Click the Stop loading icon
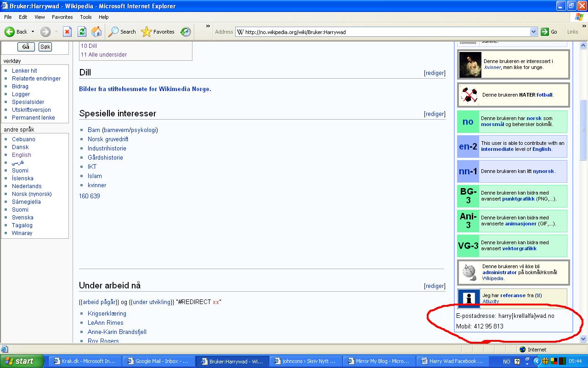This screenshot has width=588, height=368. (67, 32)
